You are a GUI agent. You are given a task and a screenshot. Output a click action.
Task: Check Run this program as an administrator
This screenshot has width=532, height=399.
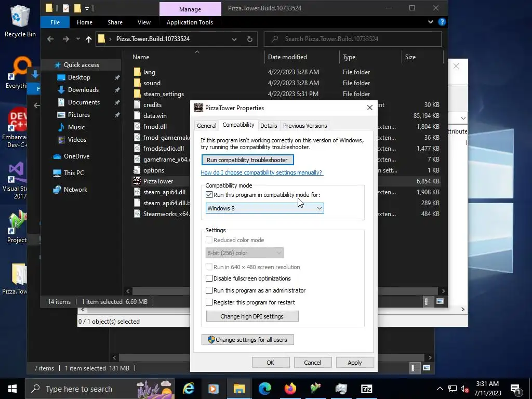[x=209, y=290]
